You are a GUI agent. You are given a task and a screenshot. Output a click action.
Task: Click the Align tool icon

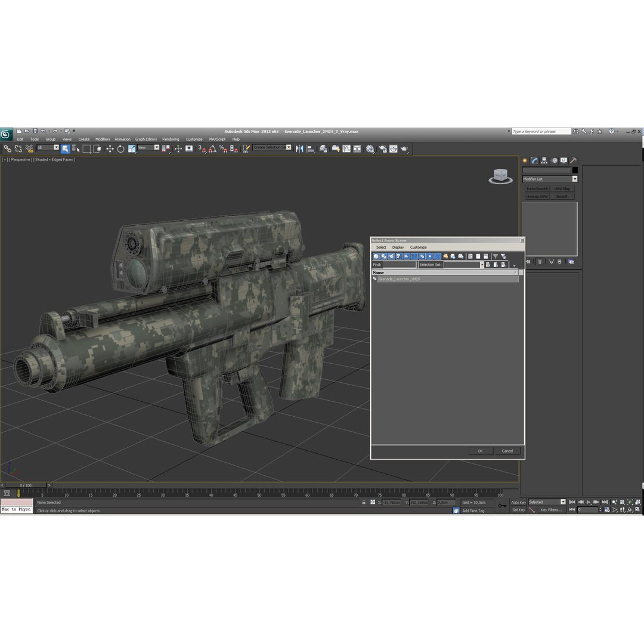click(311, 148)
